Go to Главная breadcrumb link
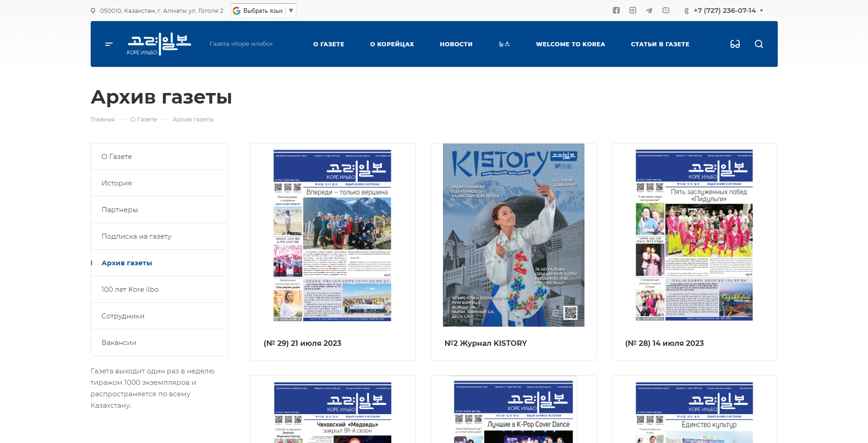The image size is (868, 443). coord(103,120)
